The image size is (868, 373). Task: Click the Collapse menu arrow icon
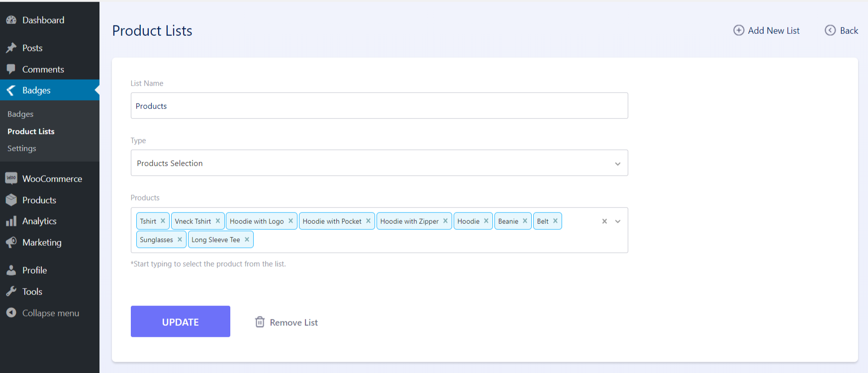(11, 313)
